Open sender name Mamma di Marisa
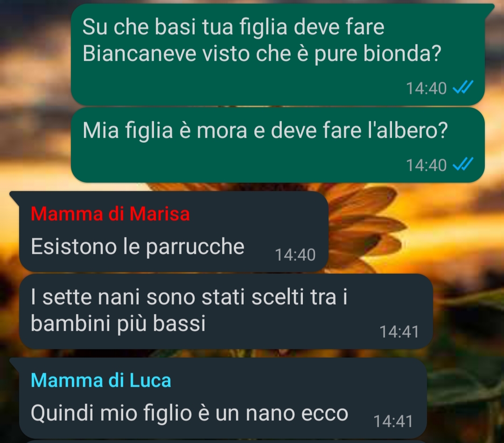This screenshot has width=504, height=443. (110, 214)
